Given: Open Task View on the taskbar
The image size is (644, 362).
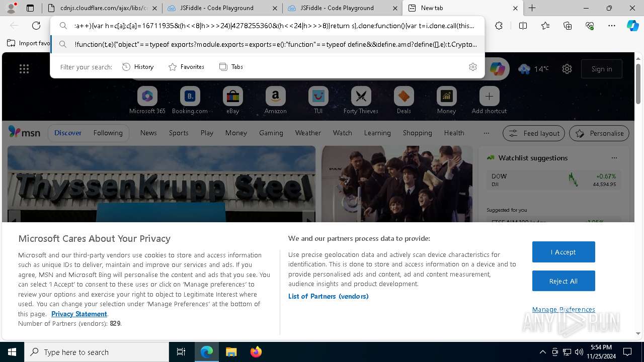Looking at the screenshot, I should click(x=181, y=352).
